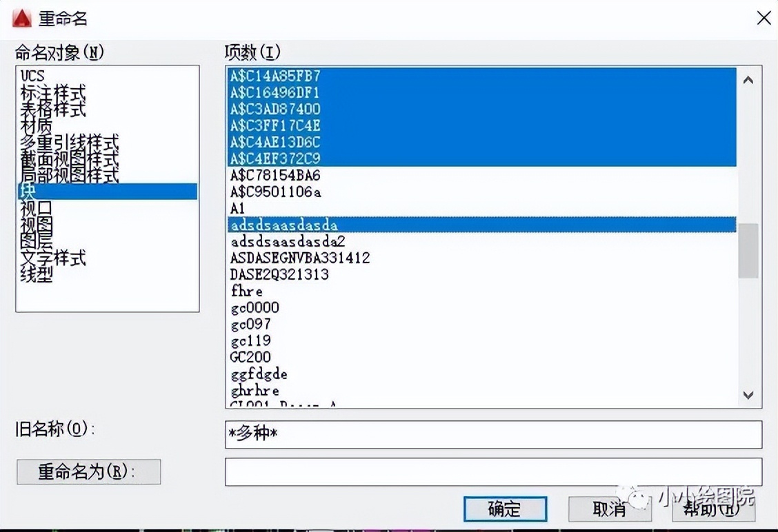The height and width of the screenshot is (532, 778).
Task: Click the scroll up arrow of the items list
Action: point(748,79)
